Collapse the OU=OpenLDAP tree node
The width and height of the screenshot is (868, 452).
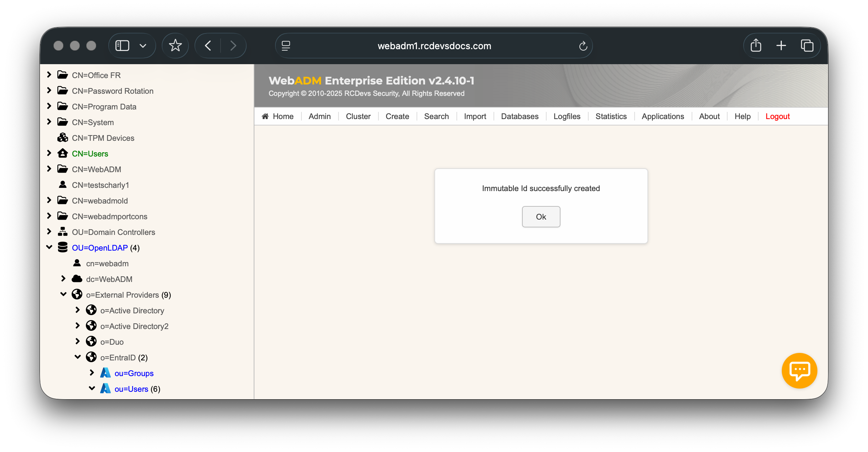point(49,247)
